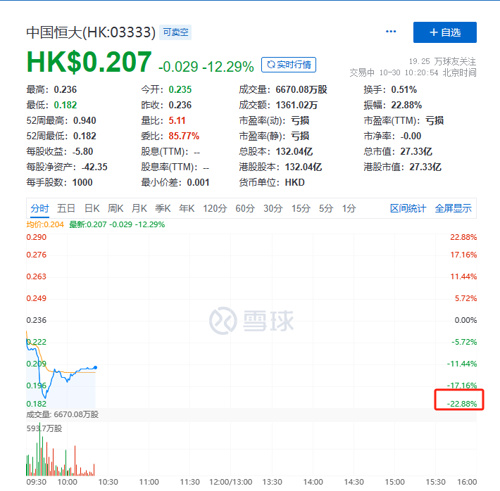Choose the 5分 interval
The height and width of the screenshot is (491, 500).
pyautogui.click(x=326, y=209)
